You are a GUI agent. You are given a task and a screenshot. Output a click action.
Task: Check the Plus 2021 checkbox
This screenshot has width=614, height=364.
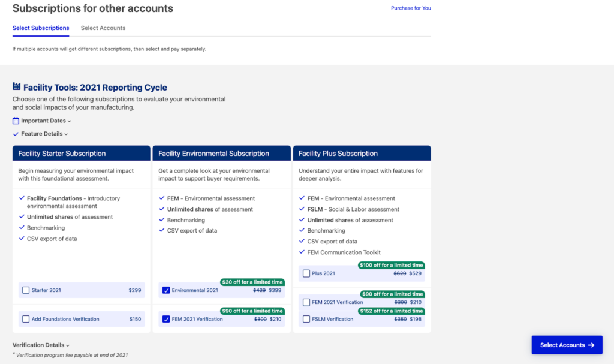coord(306,273)
